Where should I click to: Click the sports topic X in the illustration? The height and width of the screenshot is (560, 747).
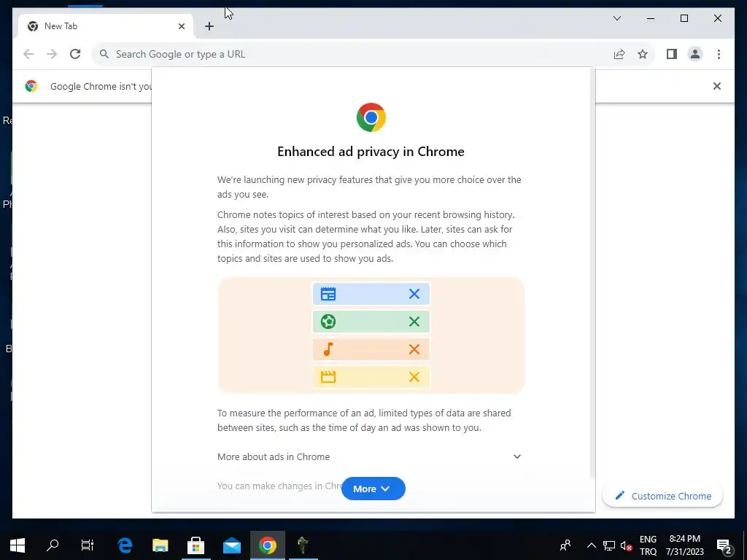coord(414,322)
